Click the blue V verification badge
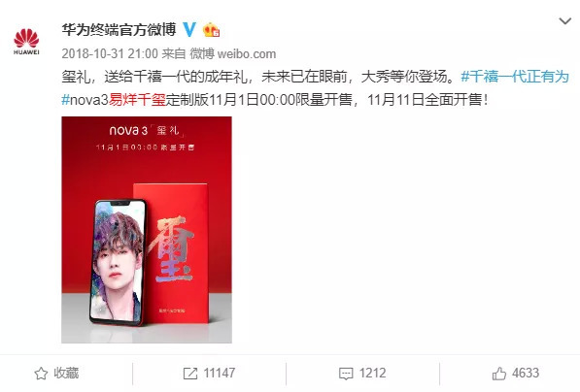This screenshot has height=392, width=580. pos(189,29)
